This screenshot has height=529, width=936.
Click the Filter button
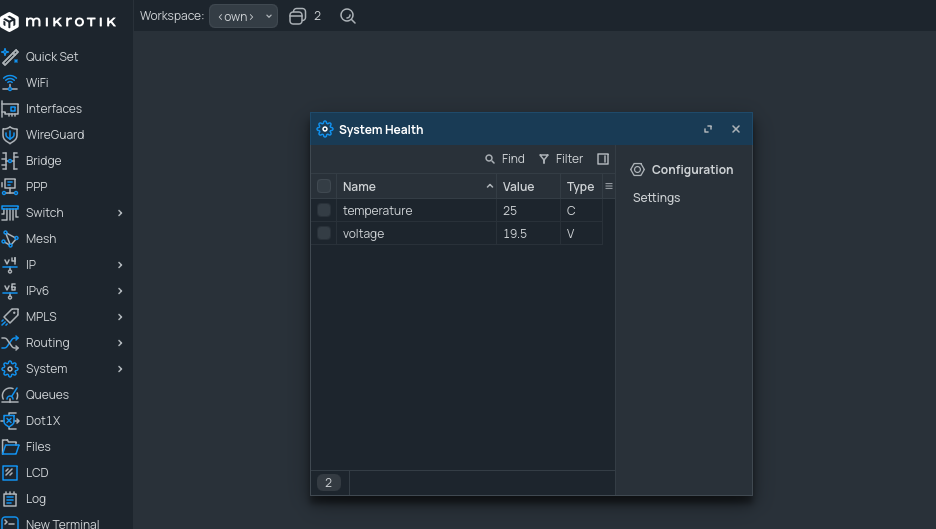[561, 159]
